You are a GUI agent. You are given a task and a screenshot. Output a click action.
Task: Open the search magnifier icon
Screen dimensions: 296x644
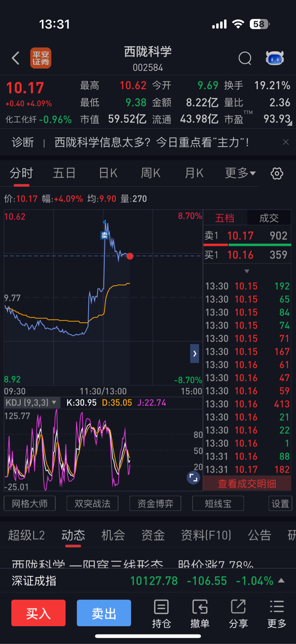click(245, 58)
